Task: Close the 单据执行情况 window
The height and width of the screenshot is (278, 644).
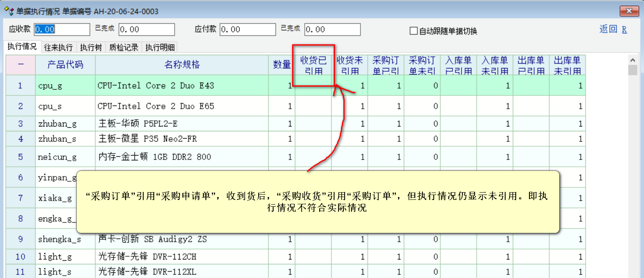Action: coord(629,11)
